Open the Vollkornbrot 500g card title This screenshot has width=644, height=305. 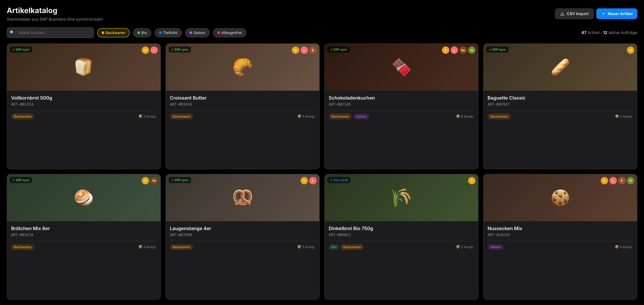32,98
